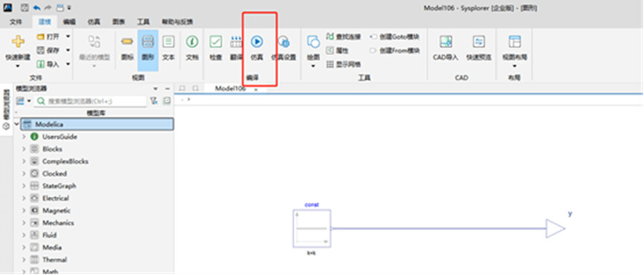Expand the Blocks node
The width and height of the screenshot is (644, 275).
point(24,149)
